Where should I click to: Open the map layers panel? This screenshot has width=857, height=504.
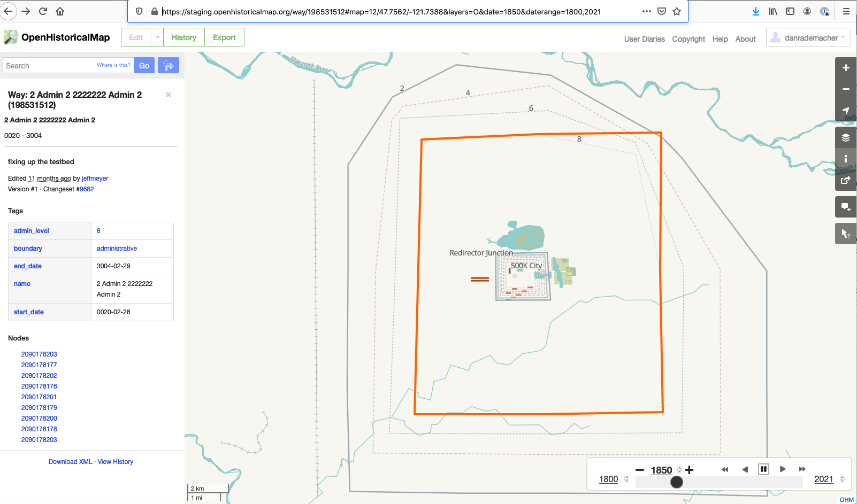click(846, 137)
